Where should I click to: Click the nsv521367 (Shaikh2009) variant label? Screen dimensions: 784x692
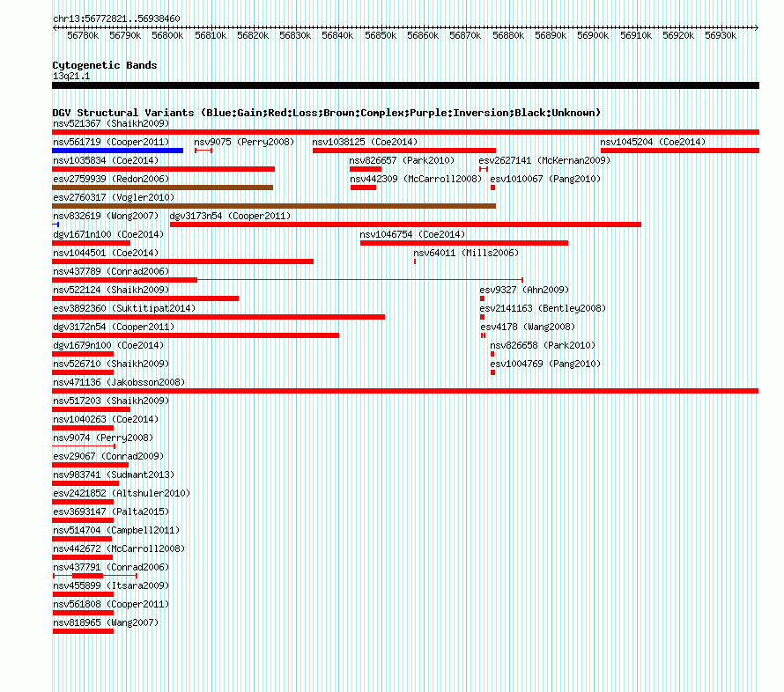click(111, 123)
